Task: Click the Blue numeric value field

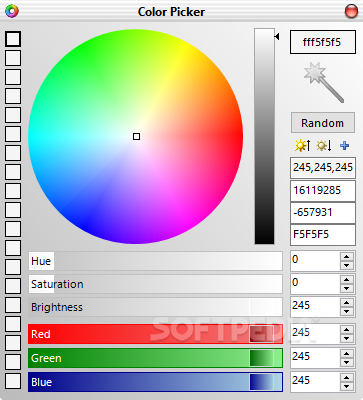Action: point(315,381)
